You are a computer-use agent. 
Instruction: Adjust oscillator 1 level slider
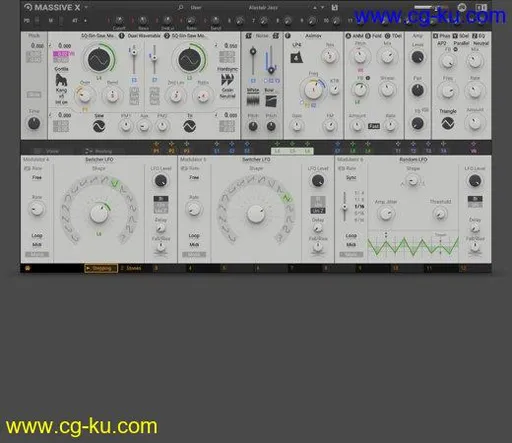pos(134,60)
